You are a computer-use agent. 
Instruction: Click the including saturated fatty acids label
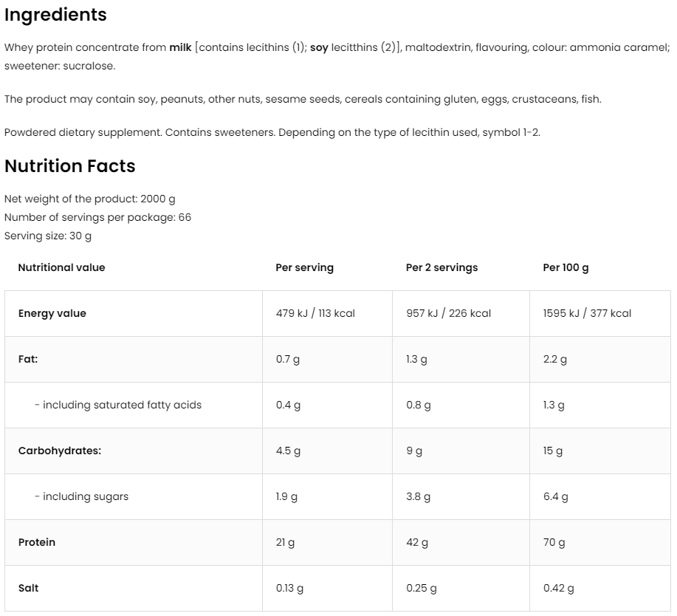(118, 405)
